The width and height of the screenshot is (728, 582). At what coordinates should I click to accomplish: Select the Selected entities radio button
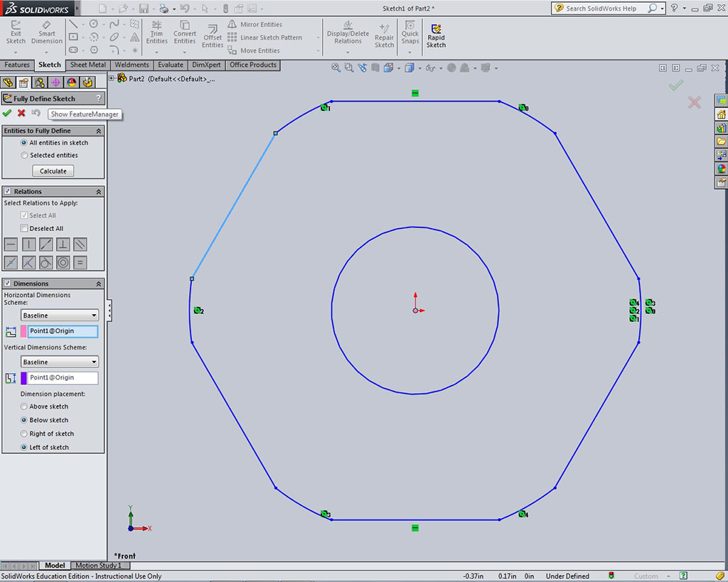point(25,155)
